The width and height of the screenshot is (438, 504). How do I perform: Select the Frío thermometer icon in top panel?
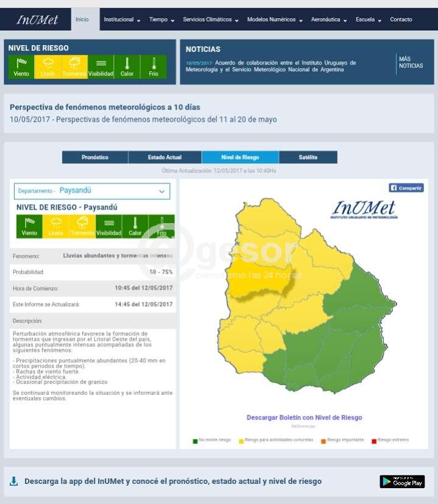point(154,66)
